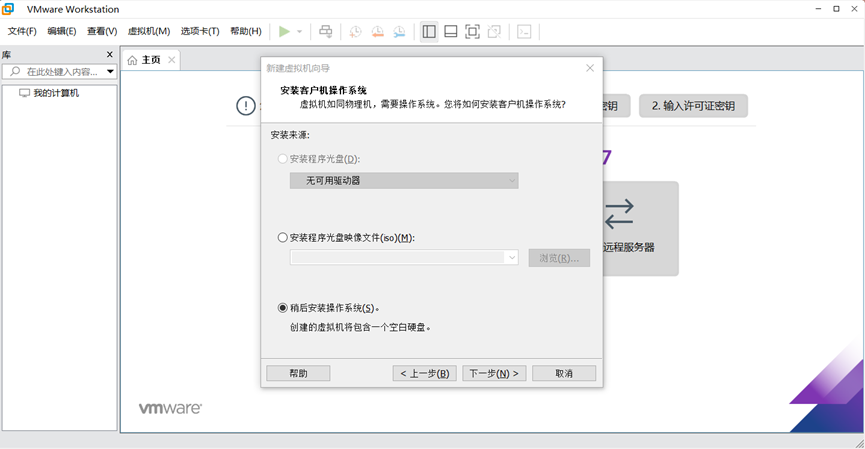This screenshot has height=449, width=865.
Task: Click the Take Snapshot clock icon
Action: (355, 31)
